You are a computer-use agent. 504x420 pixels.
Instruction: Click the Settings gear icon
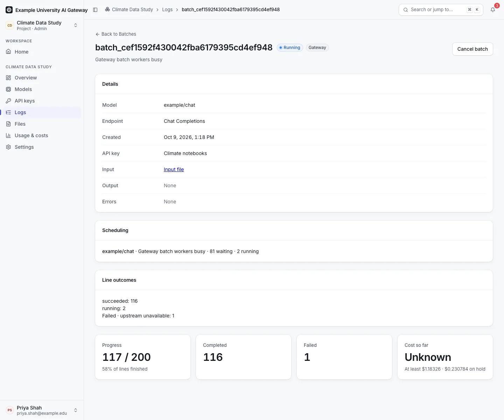pos(8,147)
